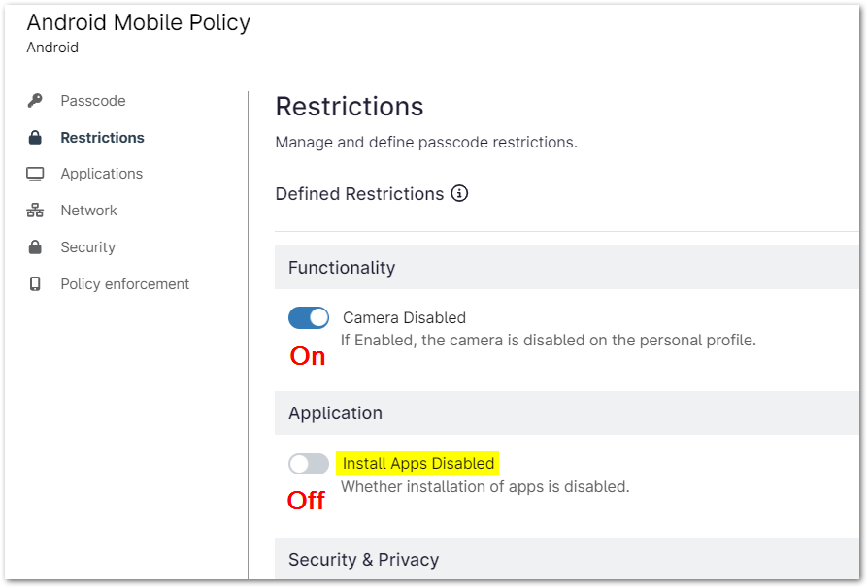Click the lock icon next to Restrictions label
868x588 pixels.
tap(35, 137)
